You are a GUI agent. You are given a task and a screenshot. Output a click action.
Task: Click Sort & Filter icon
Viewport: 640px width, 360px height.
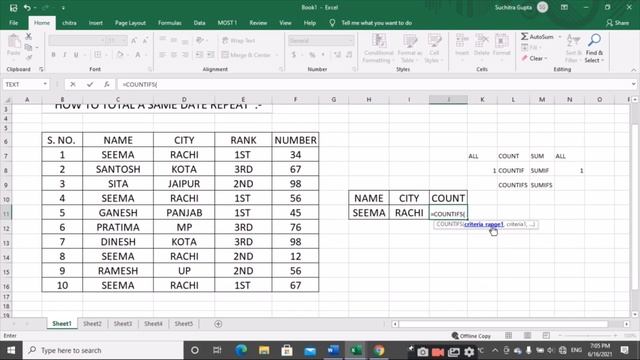[573, 41]
